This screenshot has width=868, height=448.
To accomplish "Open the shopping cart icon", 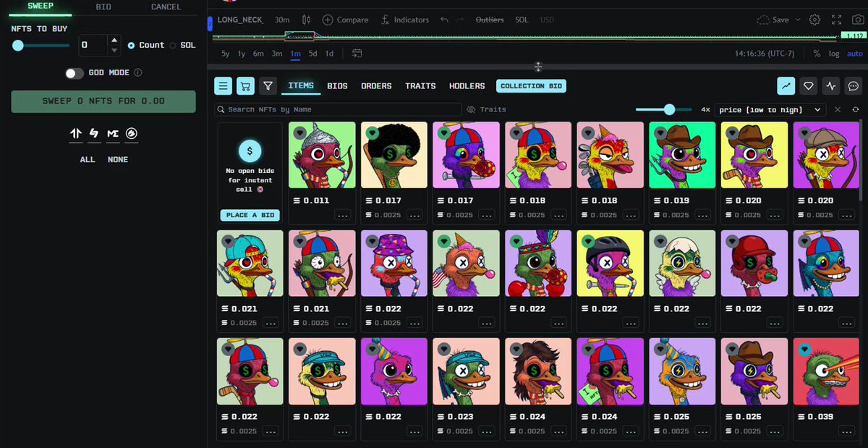I will tap(246, 86).
